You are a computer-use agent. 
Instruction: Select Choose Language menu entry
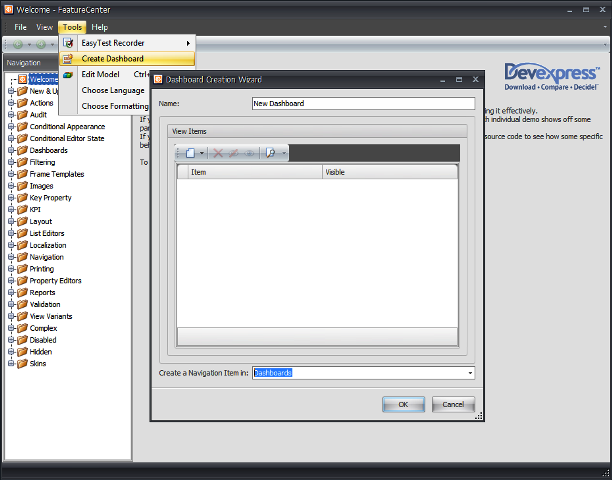point(113,90)
